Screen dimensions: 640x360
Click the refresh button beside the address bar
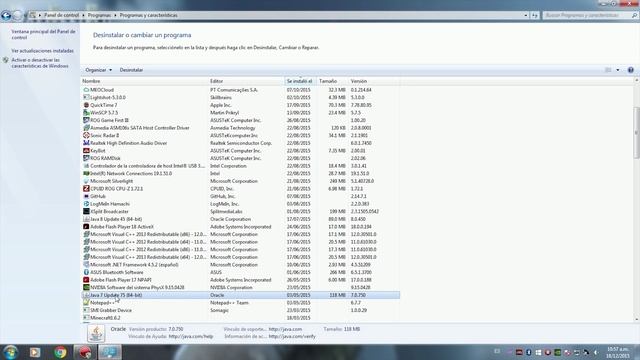tap(535, 15)
